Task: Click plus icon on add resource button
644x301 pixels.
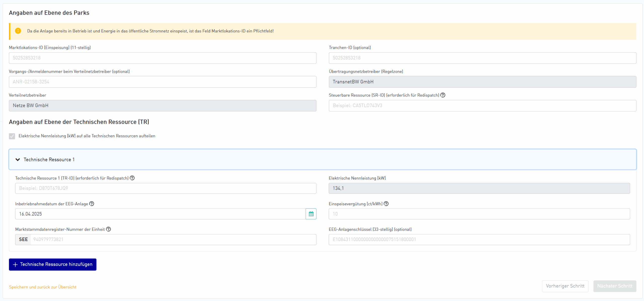Action: point(15,265)
